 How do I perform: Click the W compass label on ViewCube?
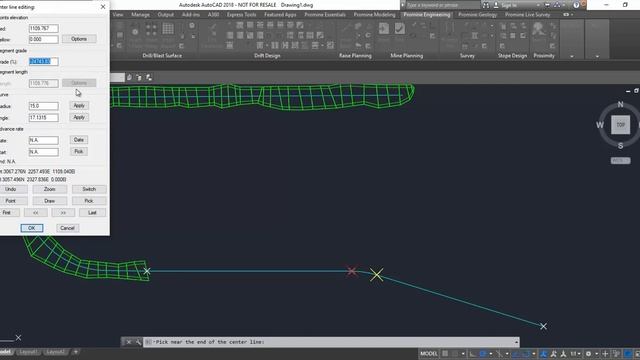(600, 125)
